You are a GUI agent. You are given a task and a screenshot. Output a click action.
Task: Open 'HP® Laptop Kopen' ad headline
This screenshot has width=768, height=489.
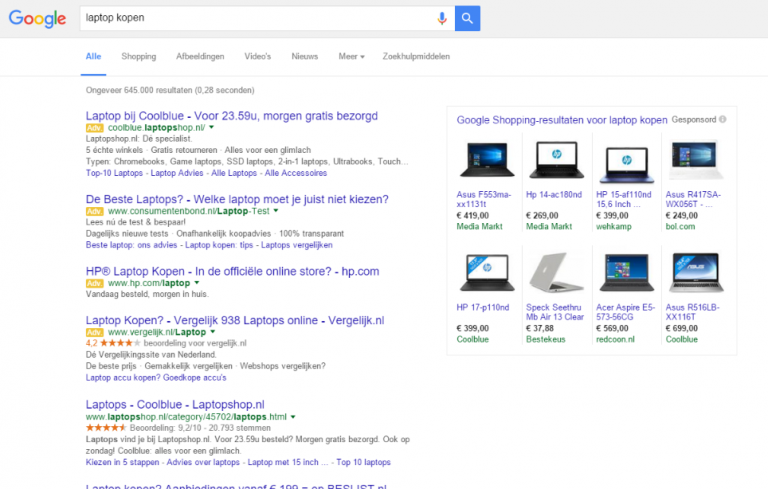coord(232,271)
